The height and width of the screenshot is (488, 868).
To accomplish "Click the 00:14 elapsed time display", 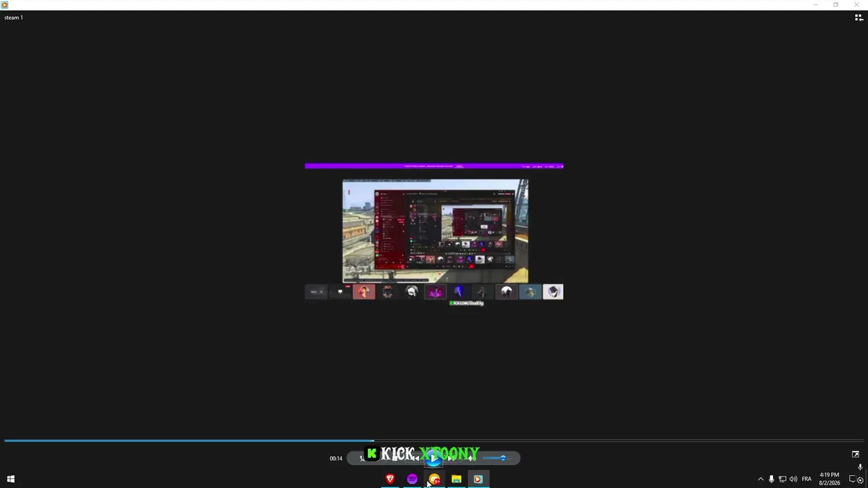I will point(336,459).
